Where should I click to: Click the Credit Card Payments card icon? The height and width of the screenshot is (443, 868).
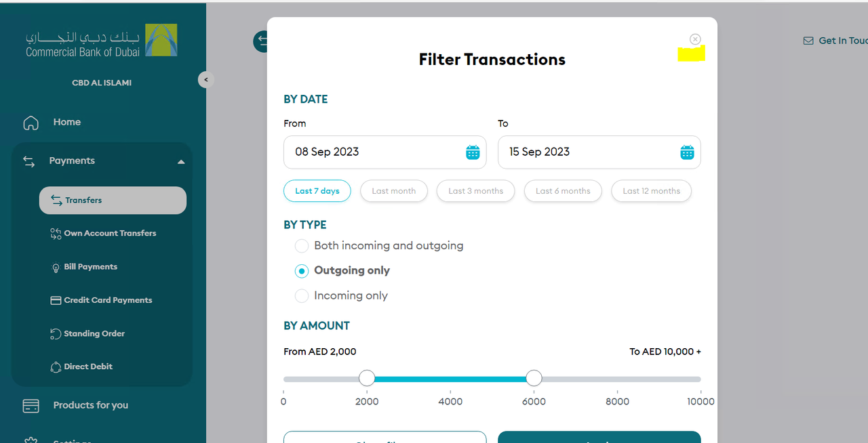click(x=56, y=301)
